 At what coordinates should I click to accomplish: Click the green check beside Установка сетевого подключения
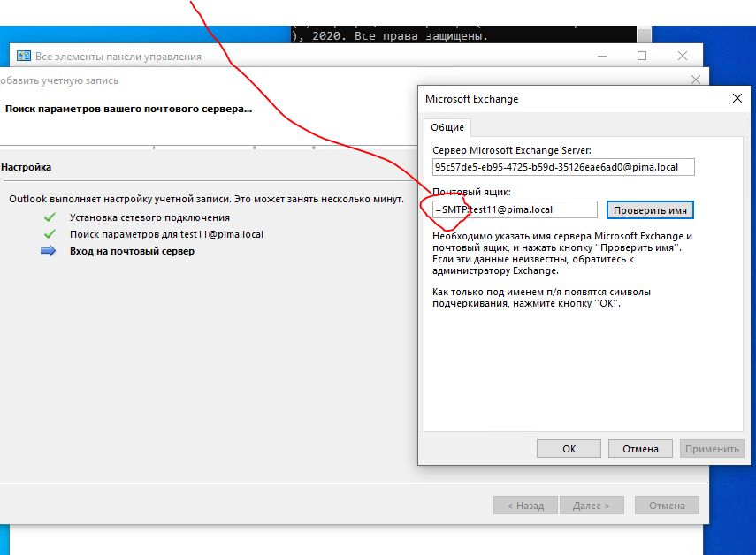pyautogui.click(x=50, y=217)
